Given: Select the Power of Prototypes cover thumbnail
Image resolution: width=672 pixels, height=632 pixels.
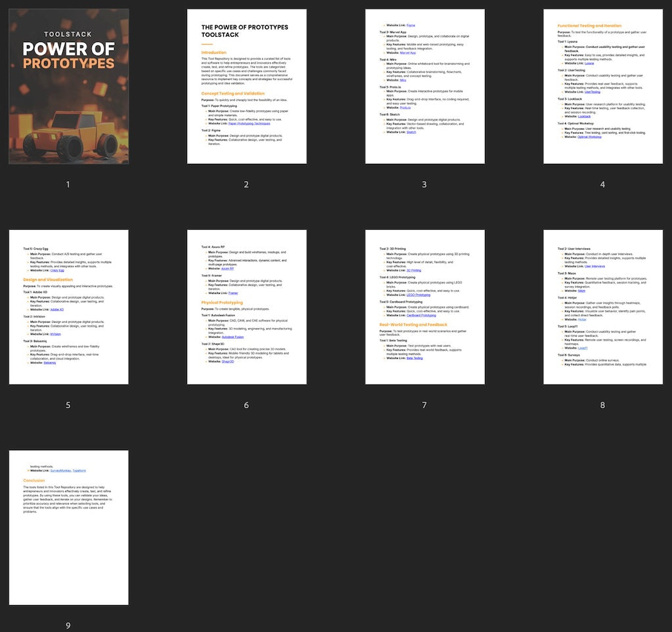Looking at the screenshot, I should pyautogui.click(x=68, y=85).
